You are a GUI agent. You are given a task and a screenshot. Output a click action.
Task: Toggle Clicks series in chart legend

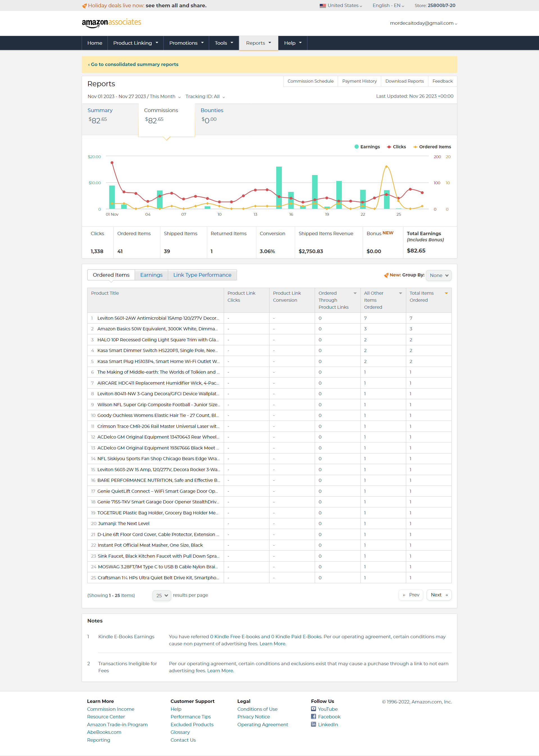tap(396, 147)
